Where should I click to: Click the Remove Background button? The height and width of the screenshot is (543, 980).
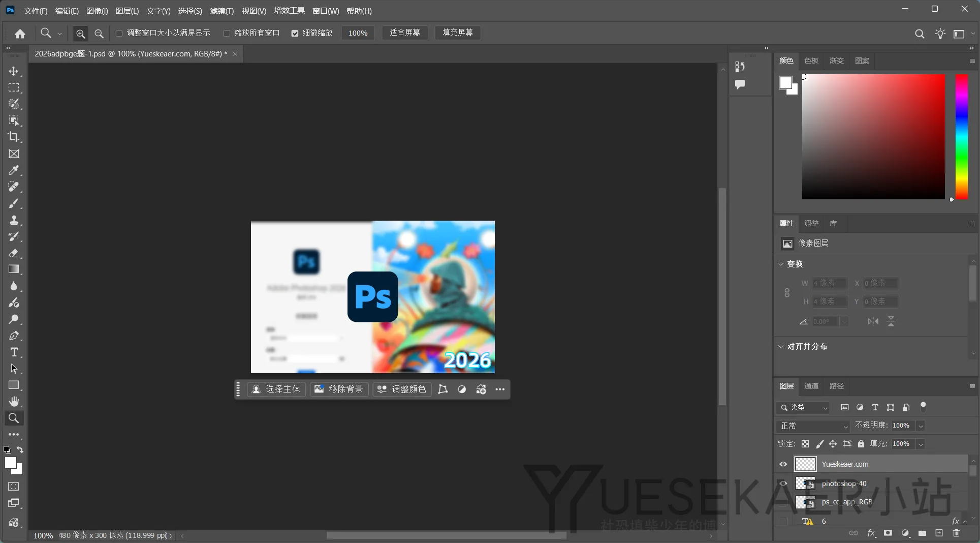coord(339,389)
